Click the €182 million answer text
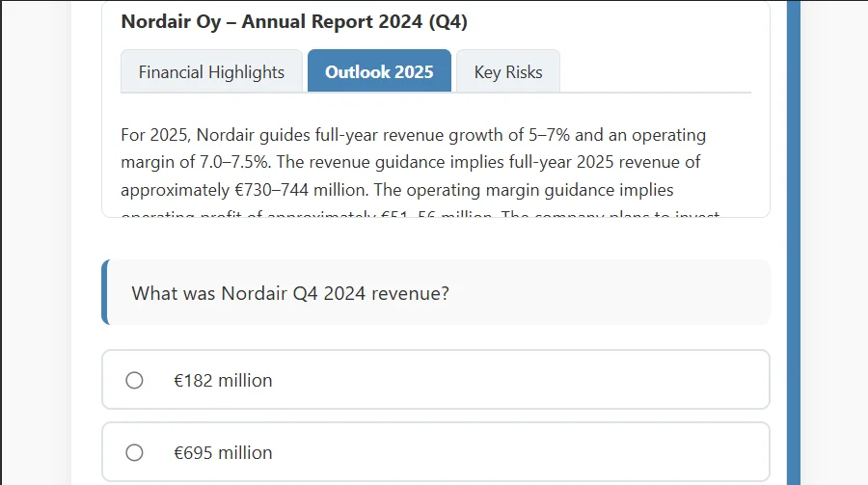868x485 pixels. 223,380
